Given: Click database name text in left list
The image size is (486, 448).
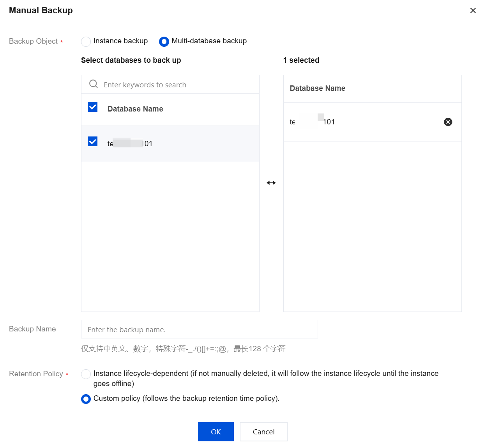Looking at the screenshot, I should click(x=130, y=143).
